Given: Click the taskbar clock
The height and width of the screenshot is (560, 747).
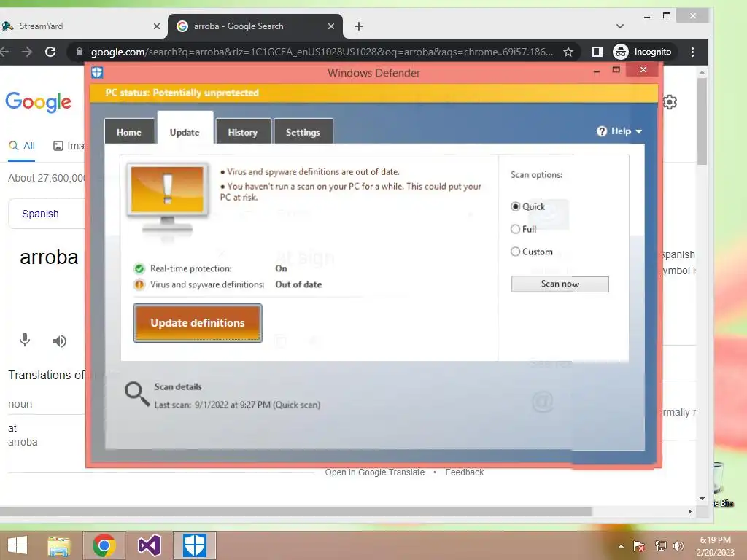Looking at the screenshot, I should point(716,546).
